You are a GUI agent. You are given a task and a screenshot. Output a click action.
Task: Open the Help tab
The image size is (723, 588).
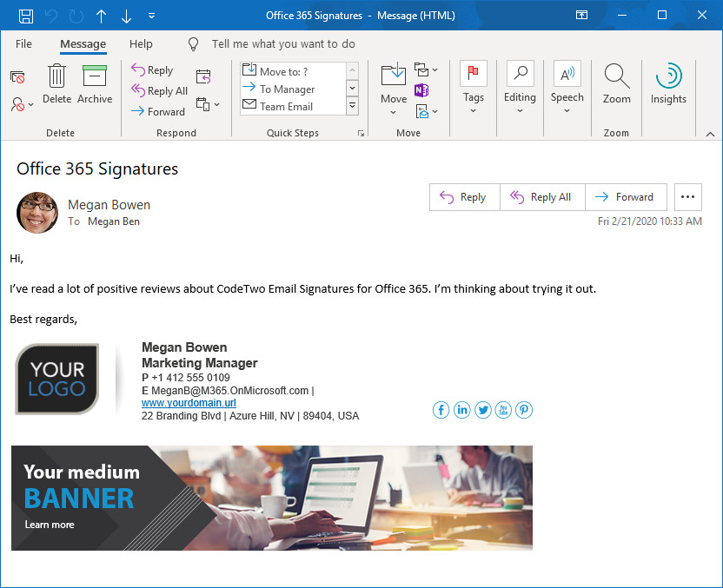pos(141,43)
